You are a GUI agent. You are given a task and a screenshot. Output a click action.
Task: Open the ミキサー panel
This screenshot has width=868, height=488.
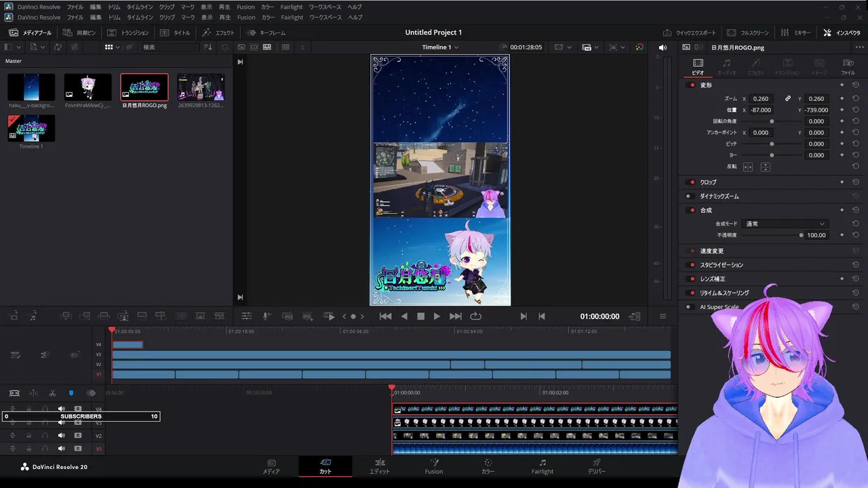(x=795, y=33)
